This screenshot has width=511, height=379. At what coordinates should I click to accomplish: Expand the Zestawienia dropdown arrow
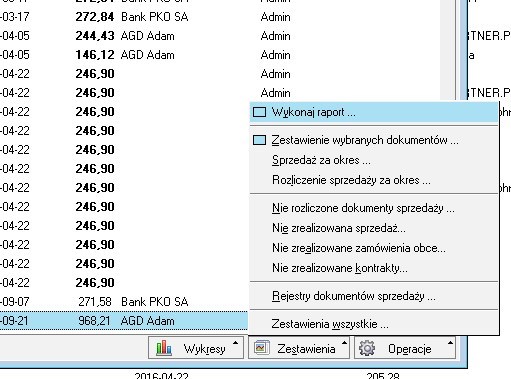pos(344,343)
